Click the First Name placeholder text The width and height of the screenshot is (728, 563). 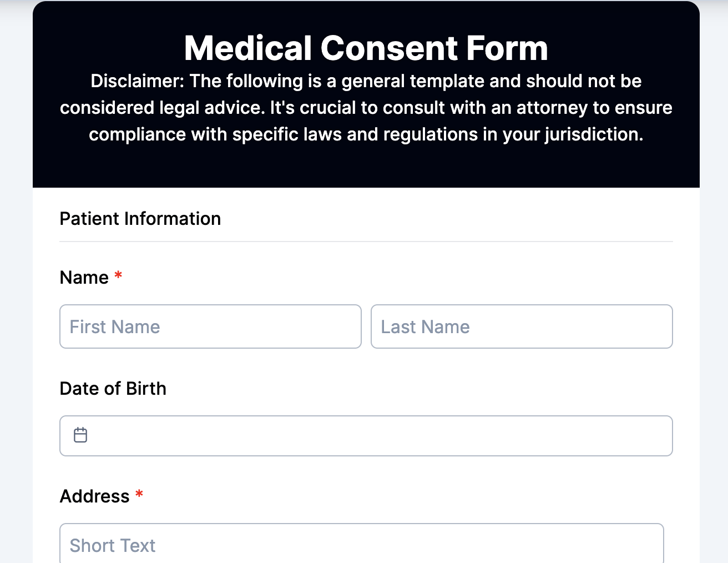click(114, 326)
